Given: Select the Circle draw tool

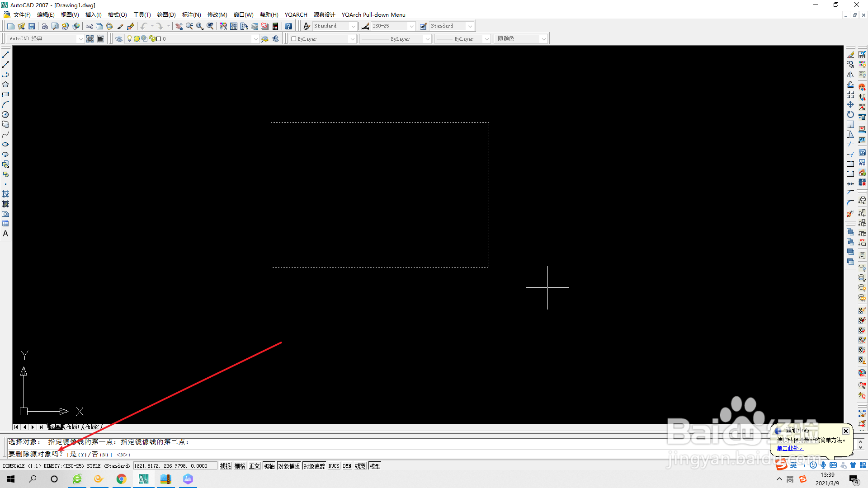Looking at the screenshot, I should [5, 115].
